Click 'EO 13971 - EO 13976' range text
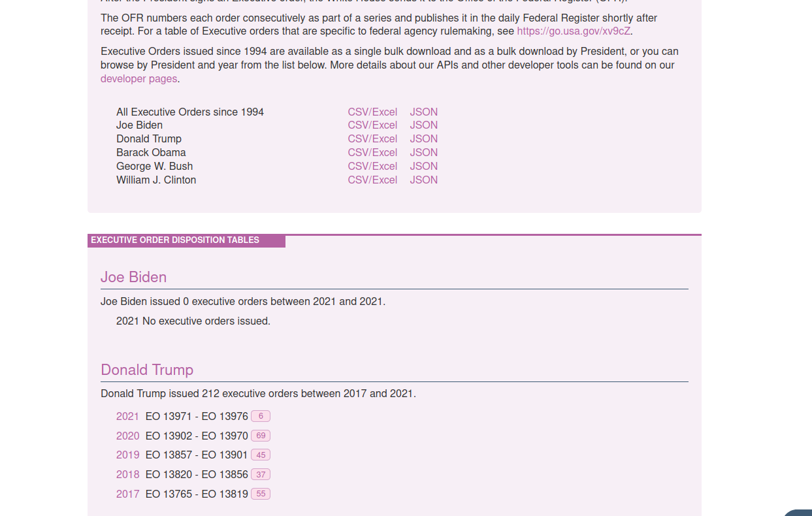Screen dimensions: 812x516 (197, 417)
